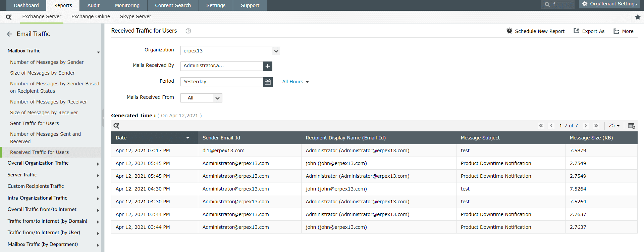
Task: Click the left panel collapse handle
Action: [x=103, y=118]
